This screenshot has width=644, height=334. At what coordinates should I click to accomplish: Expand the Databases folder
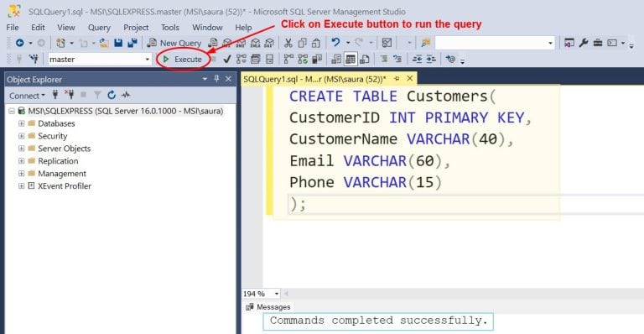point(21,123)
